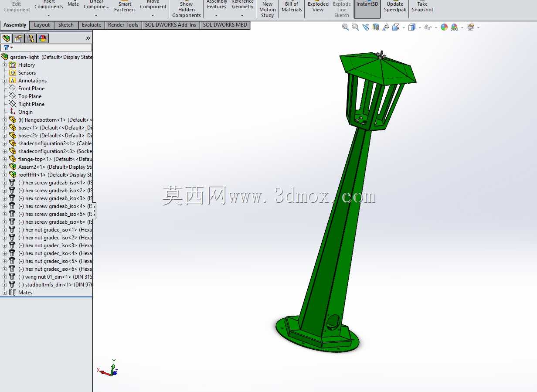Click the wing nut 01_din part icon
537x392 pixels.
pyautogui.click(x=13, y=277)
